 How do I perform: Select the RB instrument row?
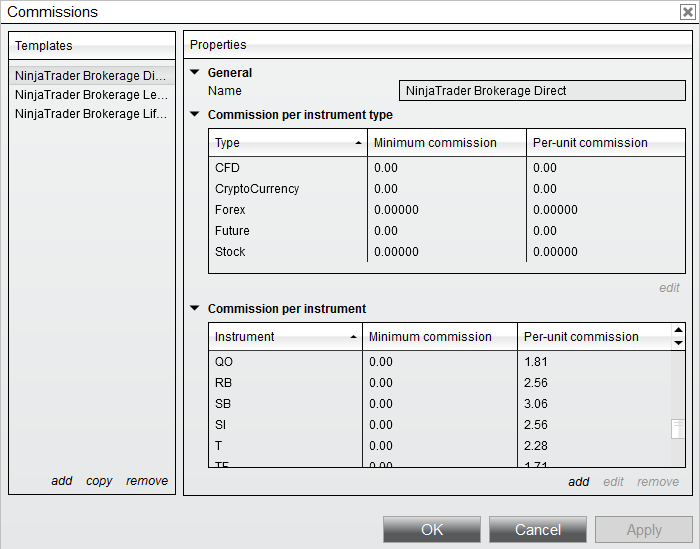pos(440,383)
